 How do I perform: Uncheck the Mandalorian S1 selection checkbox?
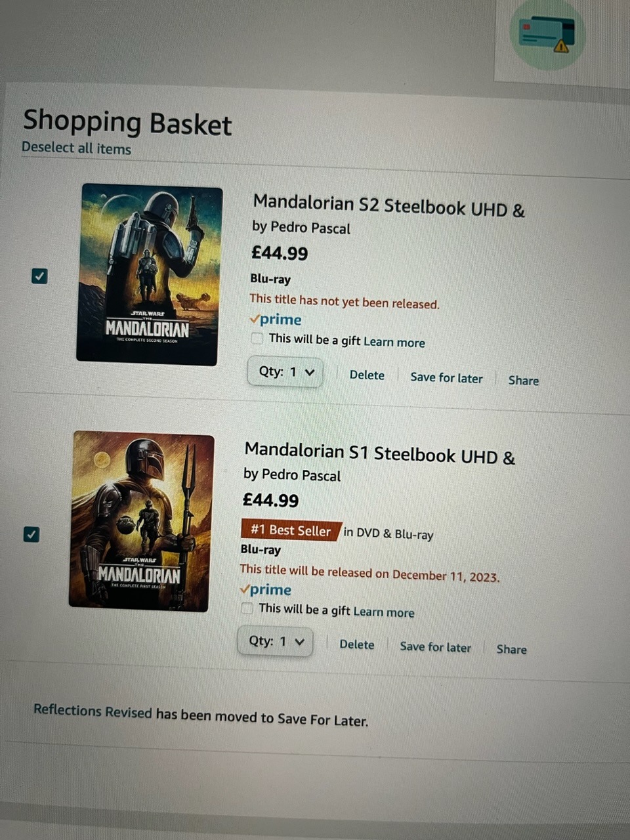pos(31,534)
